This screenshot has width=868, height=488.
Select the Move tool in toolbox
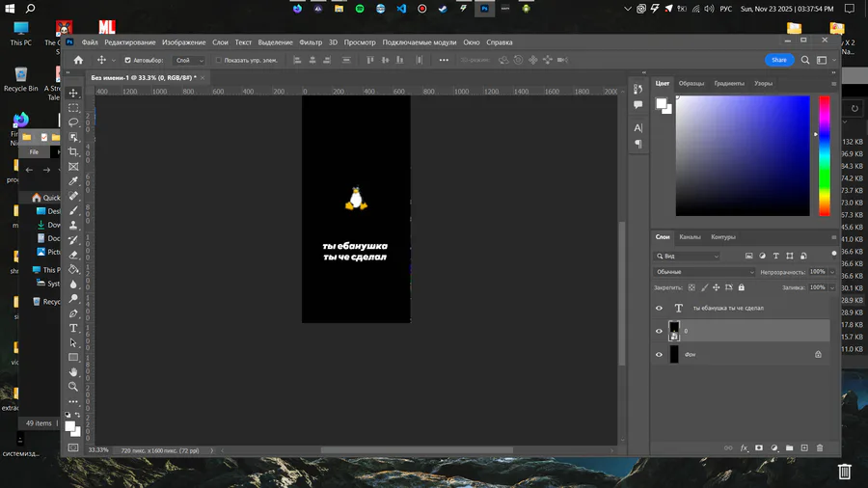tap(73, 93)
